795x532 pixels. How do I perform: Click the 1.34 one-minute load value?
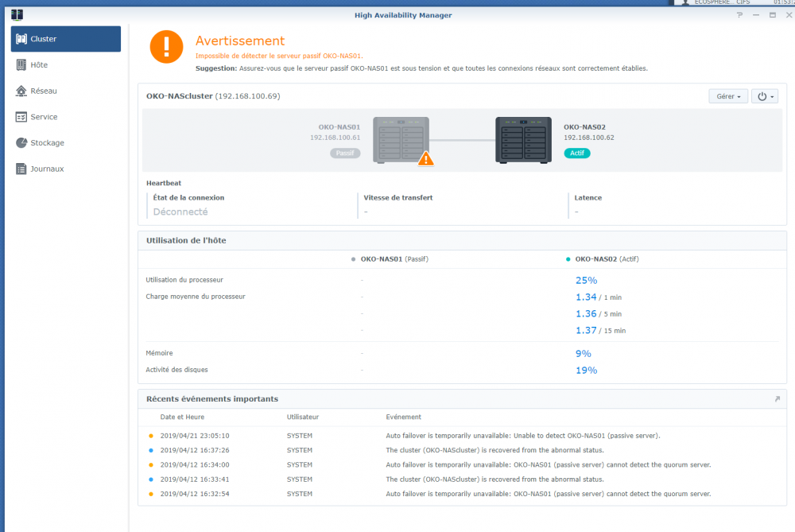(x=586, y=297)
